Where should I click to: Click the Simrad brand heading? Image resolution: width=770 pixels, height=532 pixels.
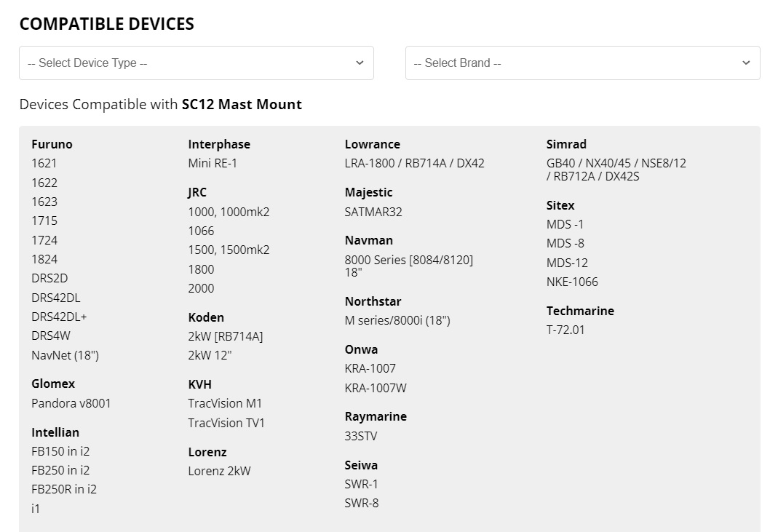pyautogui.click(x=566, y=144)
